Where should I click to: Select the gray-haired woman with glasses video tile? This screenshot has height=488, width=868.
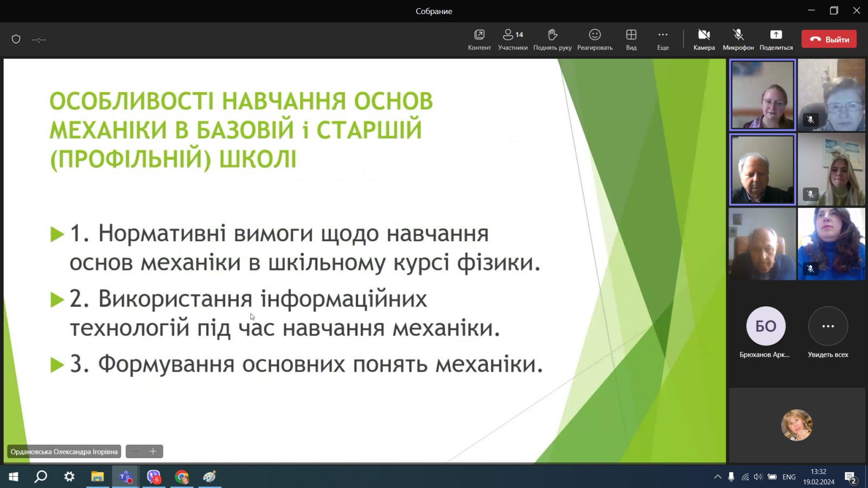pyautogui.click(x=832, y=95)
